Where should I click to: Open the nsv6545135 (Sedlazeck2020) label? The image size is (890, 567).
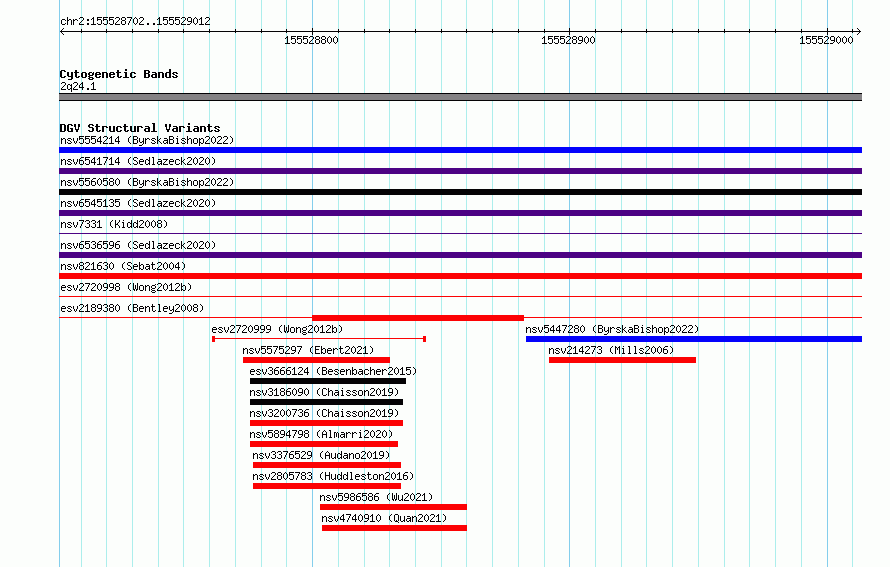(138, 203)
